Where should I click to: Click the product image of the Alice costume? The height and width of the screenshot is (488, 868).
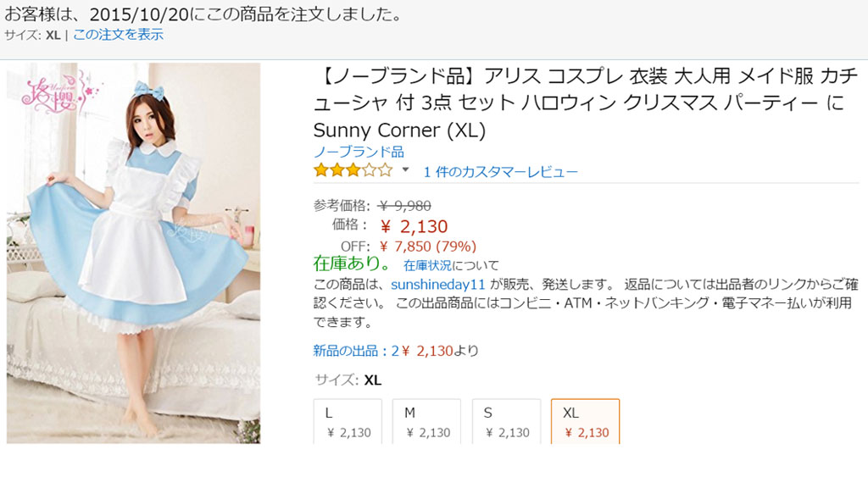133,252
